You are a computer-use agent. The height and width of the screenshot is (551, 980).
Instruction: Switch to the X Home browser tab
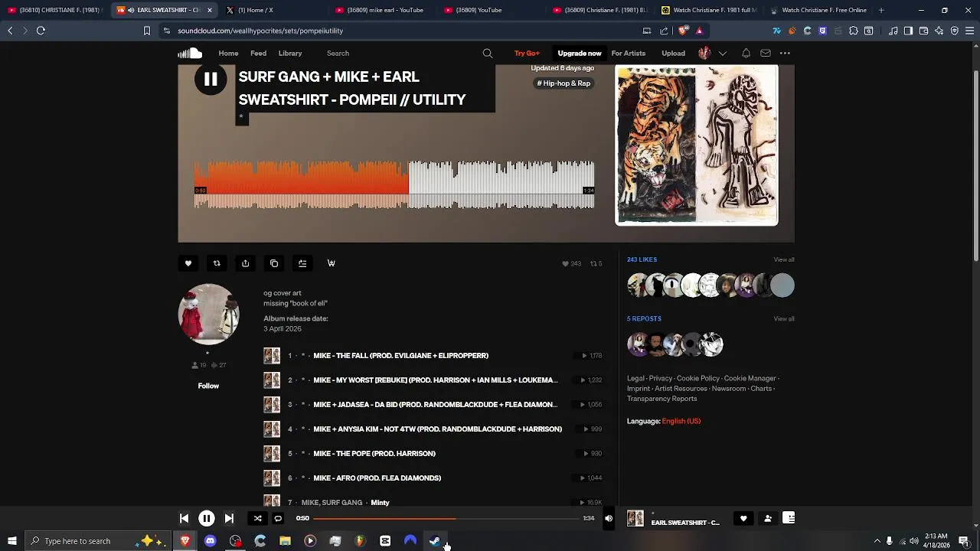276,10
